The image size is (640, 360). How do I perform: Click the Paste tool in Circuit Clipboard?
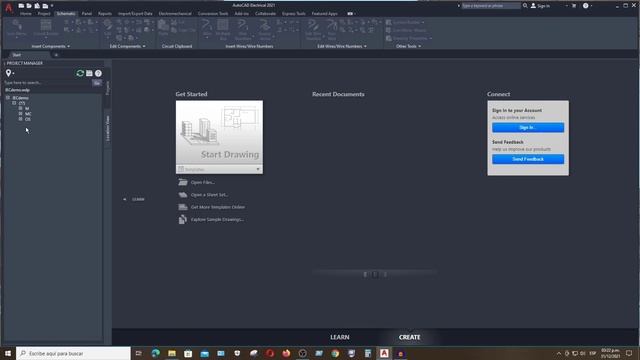(164, 27)
